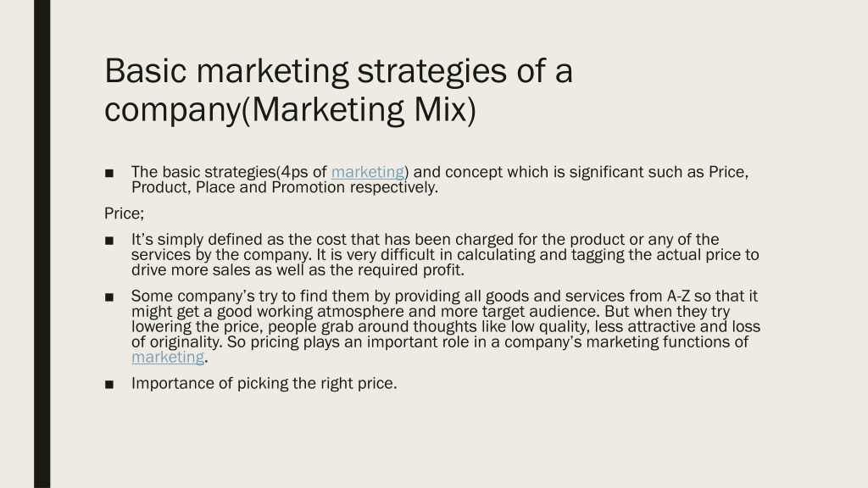Viewport: 868px width, 488px height.
Task: Select the bullet marker beside "Importance of picking"
Action: click(109, 384)
